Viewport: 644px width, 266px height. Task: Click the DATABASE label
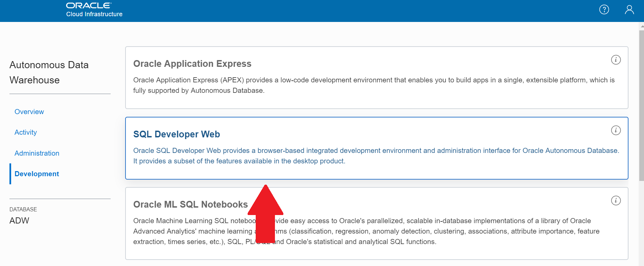click(x=23, y=209)
